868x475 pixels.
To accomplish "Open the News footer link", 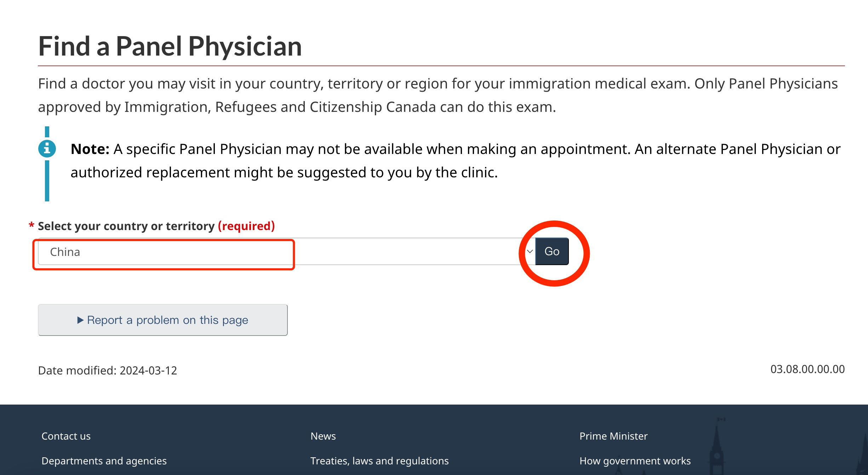I will [x=323, y=436].
